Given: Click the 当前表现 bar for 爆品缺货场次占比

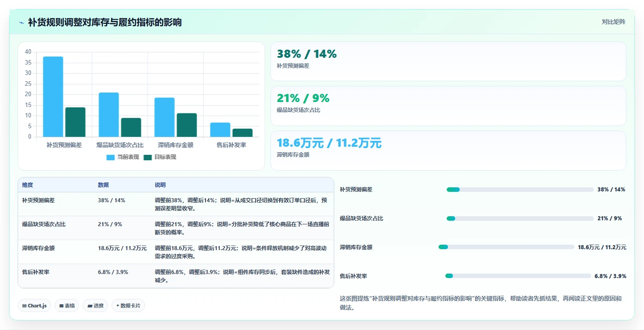Looking at the screenshot, I should tap(109, 115).
